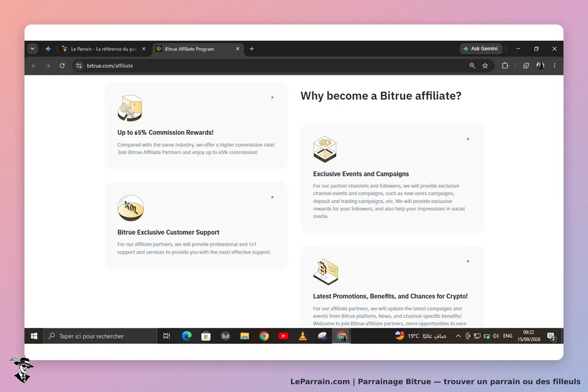Open the weather widget showing 19°C

tap(420, 336)
